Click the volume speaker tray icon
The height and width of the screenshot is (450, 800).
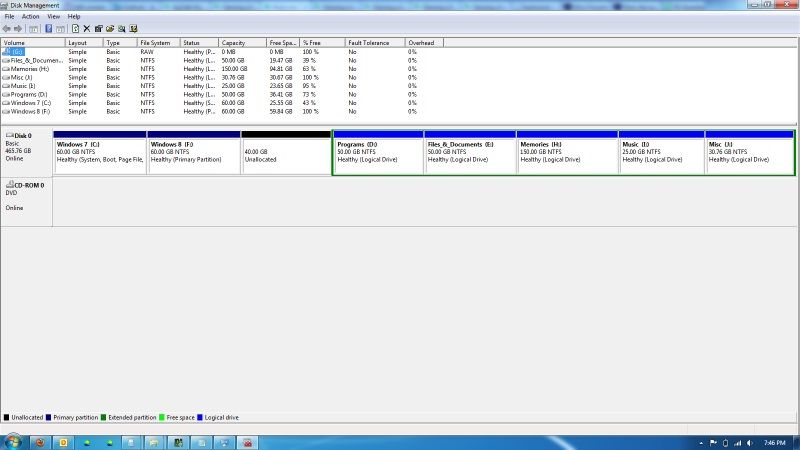[x=752, y=442]
